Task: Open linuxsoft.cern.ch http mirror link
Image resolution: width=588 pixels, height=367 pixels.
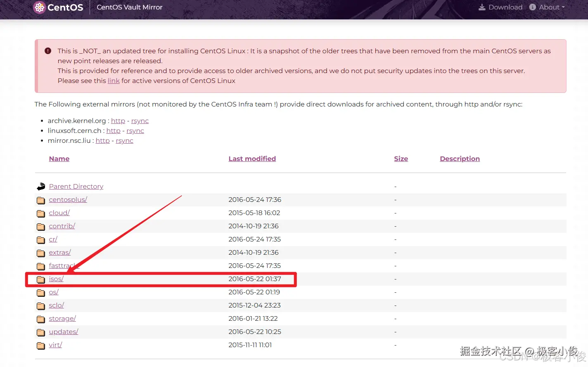Action: pyautogui.click(x=114, y=130)
